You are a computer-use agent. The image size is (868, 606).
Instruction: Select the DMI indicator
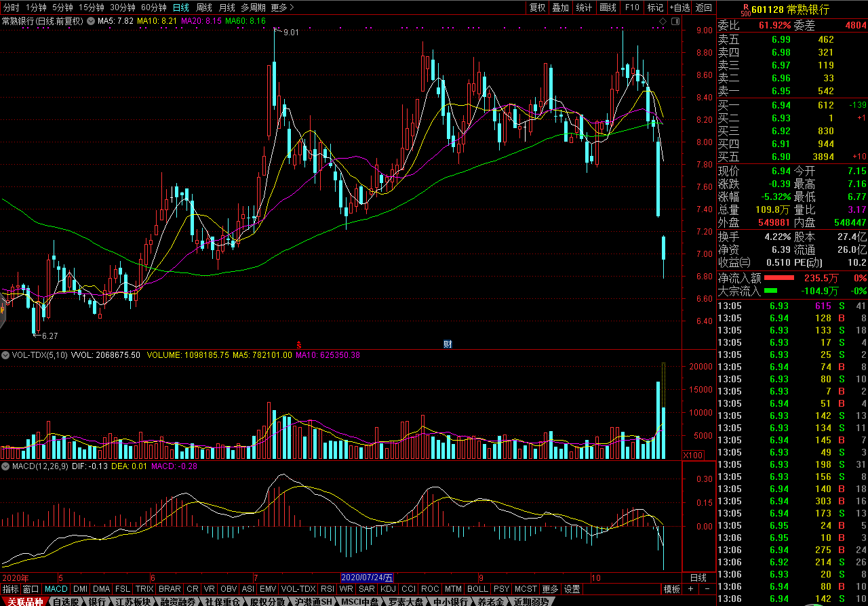[80, 589]
